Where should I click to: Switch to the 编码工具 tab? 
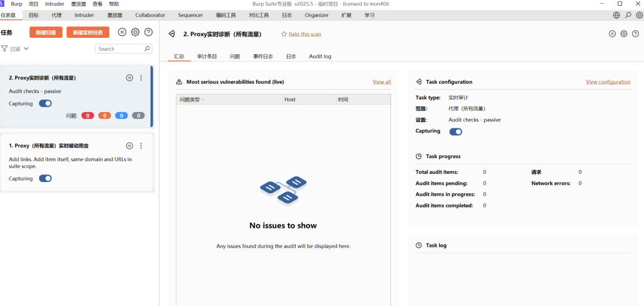coord(226,15)
